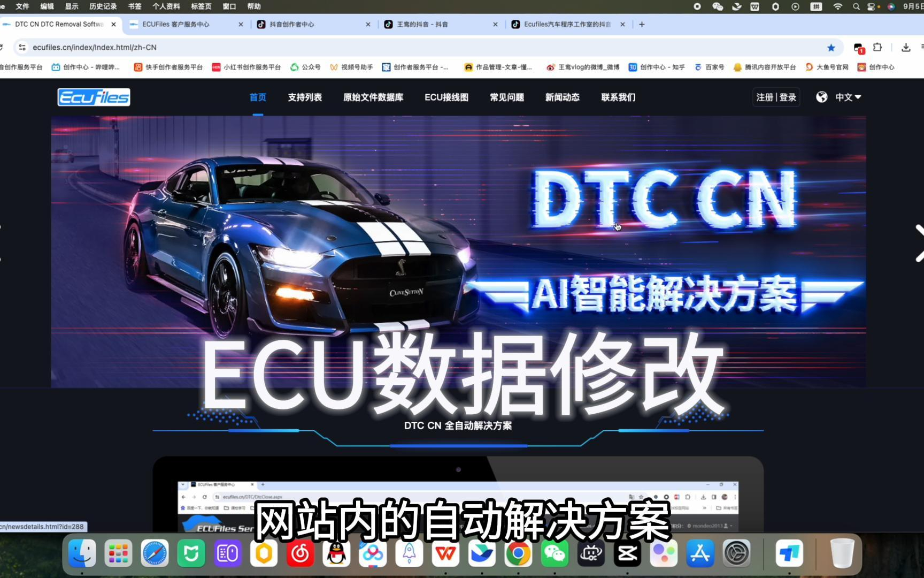The height and width of the screenshot is (578, 924).
Task: Click Siri icon in the menu bar
Action: pos(891,6)
